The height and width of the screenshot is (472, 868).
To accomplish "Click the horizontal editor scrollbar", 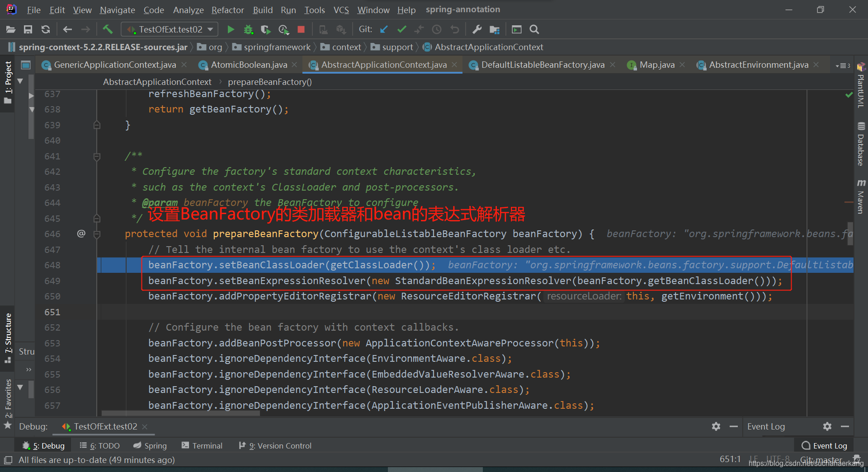I will click(181, 413).
